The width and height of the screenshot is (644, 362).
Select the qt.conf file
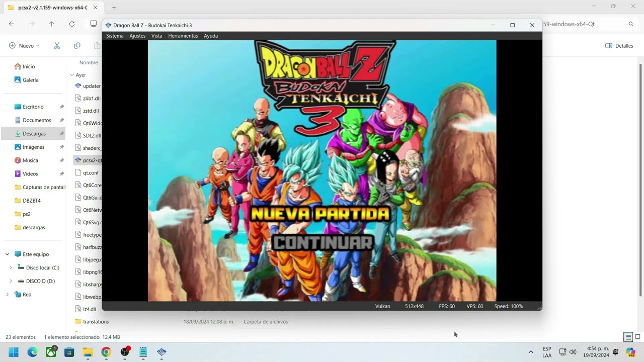88,172
